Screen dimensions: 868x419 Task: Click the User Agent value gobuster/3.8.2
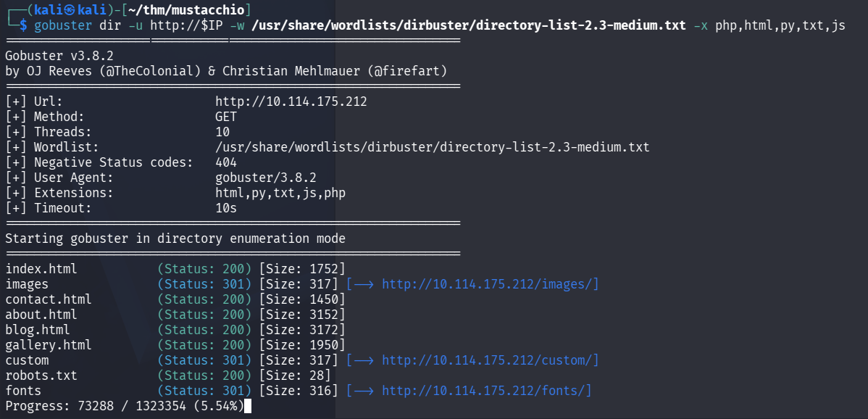[x=266, y=178]
